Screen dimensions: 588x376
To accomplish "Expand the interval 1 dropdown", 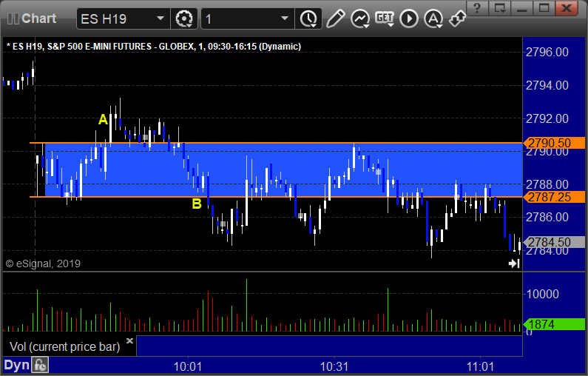I will [x=285, y=19].
